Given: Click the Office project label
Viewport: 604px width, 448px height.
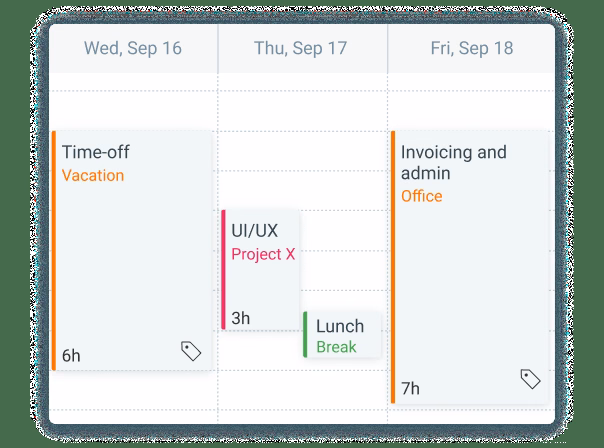Looking at the screenshot, I should pyautogui.click(x=421, y=196).
